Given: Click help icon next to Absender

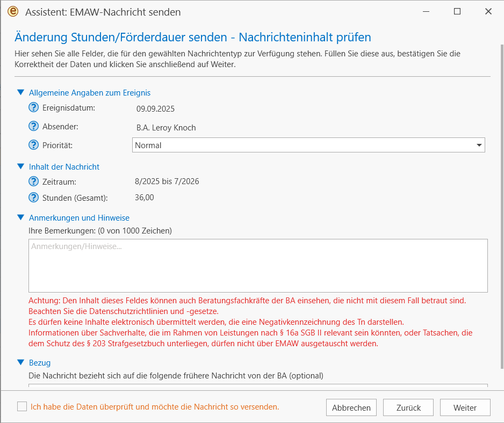Looking at the screenshot, I should pyautogui.click(x=33, y=126).
